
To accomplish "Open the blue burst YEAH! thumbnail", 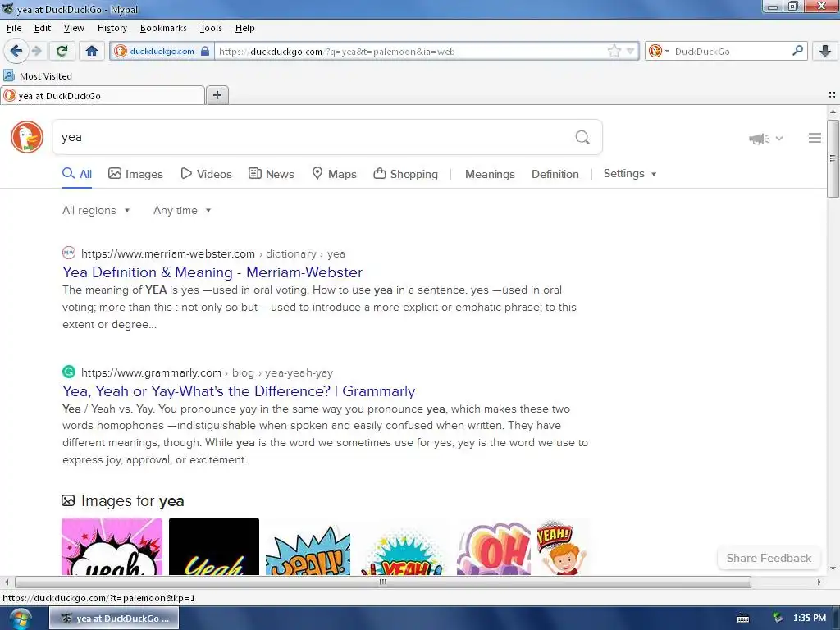I will point(308,549).
